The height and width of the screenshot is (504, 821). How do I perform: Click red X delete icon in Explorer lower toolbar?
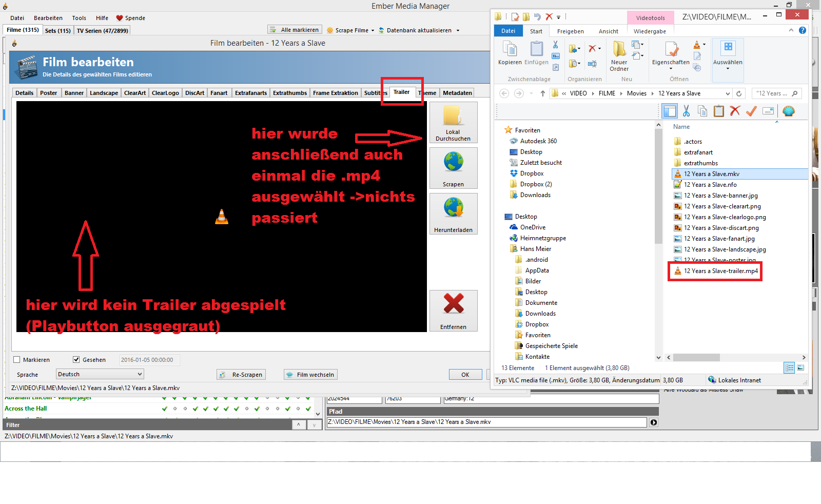(x=735, y=111)
